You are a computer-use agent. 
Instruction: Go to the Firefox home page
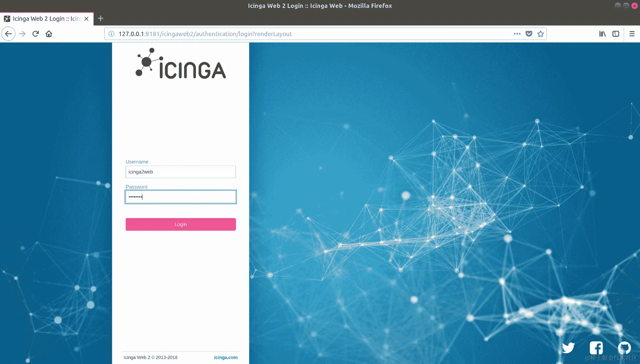tap(49, 34)
